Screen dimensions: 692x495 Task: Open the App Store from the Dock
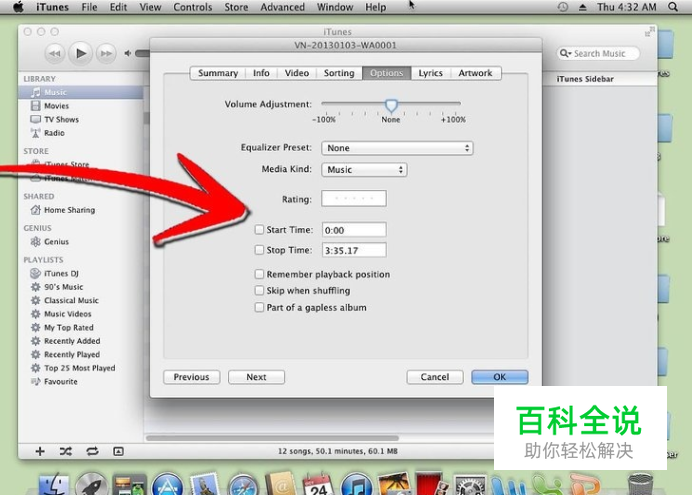click(167, 485)
